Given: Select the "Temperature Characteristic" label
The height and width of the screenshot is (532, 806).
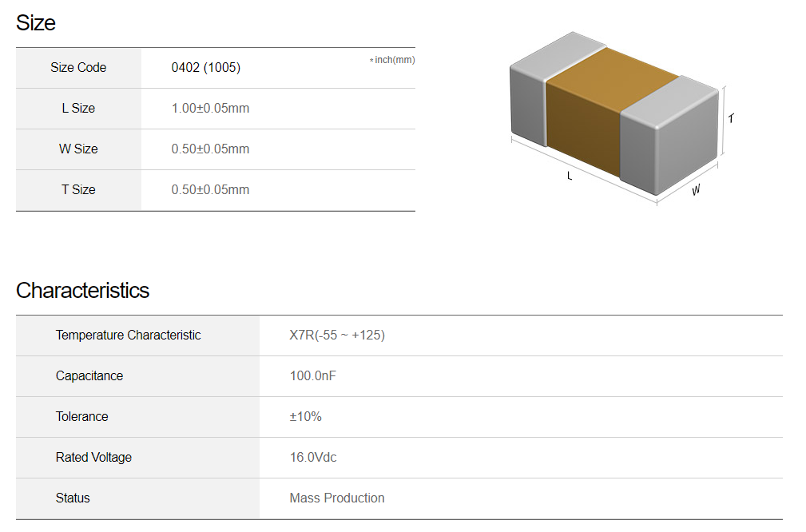Looking at the screenshot, I should point(128,335).
